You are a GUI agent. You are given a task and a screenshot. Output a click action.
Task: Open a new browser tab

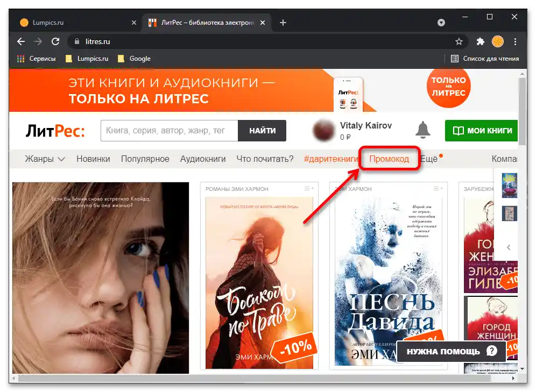click(x=283, y=23)
